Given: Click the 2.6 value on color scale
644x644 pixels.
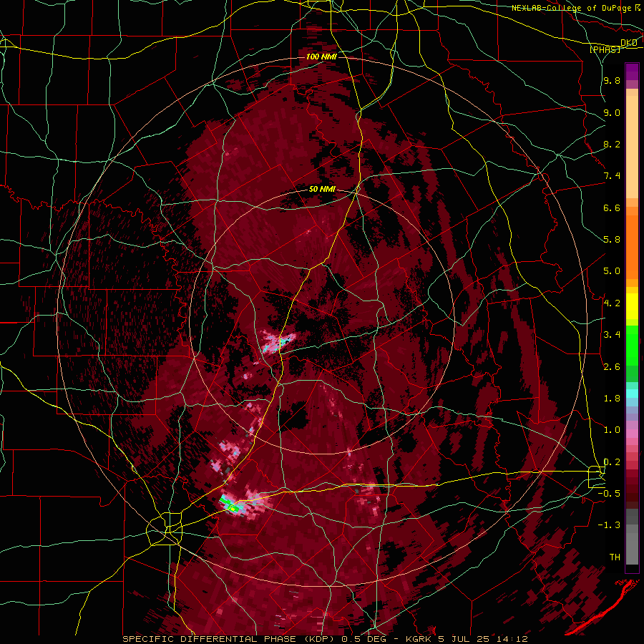Looking at the screenshot, I should click(x=612, y=367).
